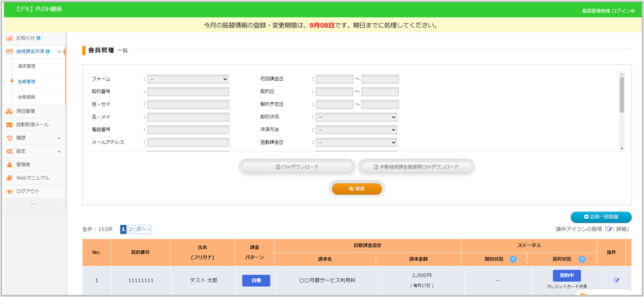Open 項目管理 from the sidebar

tap(26, 111)
